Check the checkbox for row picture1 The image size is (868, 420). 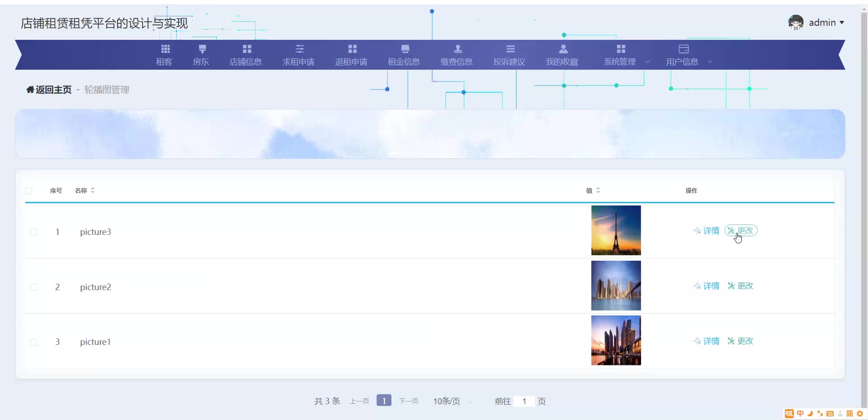(33, 342)
